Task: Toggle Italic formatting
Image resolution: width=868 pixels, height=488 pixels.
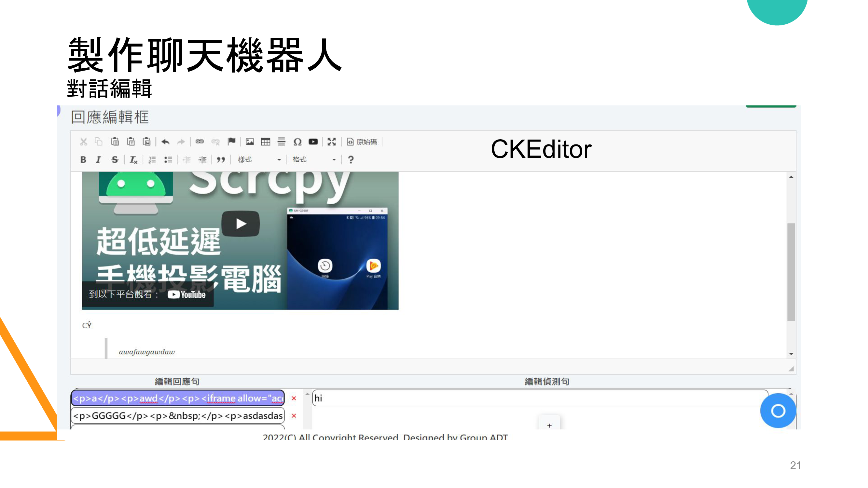Action: tap(98, 160)
